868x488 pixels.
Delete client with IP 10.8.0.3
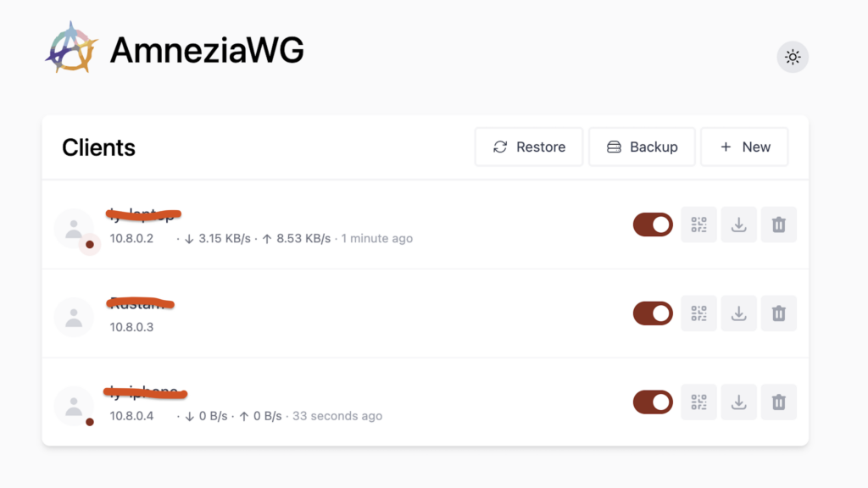click(x=778, y=313)
